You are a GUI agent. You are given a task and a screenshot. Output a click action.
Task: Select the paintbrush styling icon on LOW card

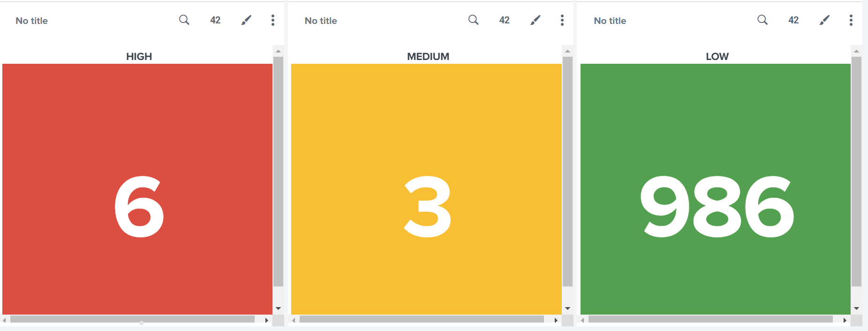824,20
